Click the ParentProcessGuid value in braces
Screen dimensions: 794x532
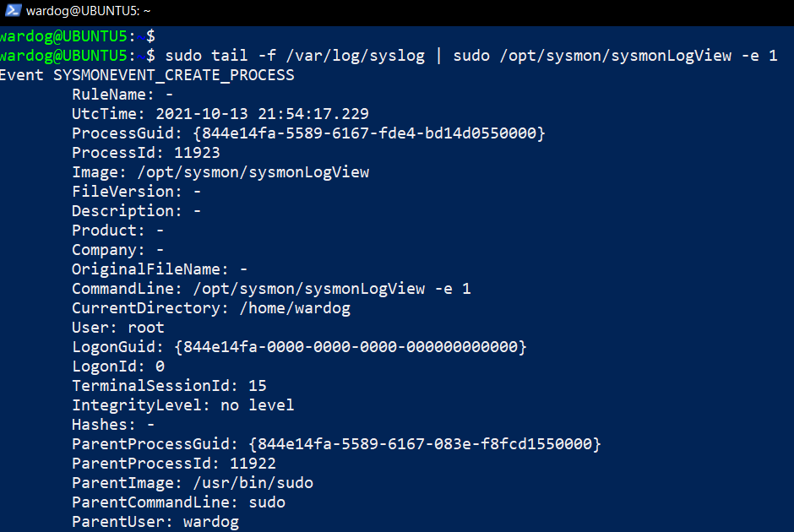[425, 444]
